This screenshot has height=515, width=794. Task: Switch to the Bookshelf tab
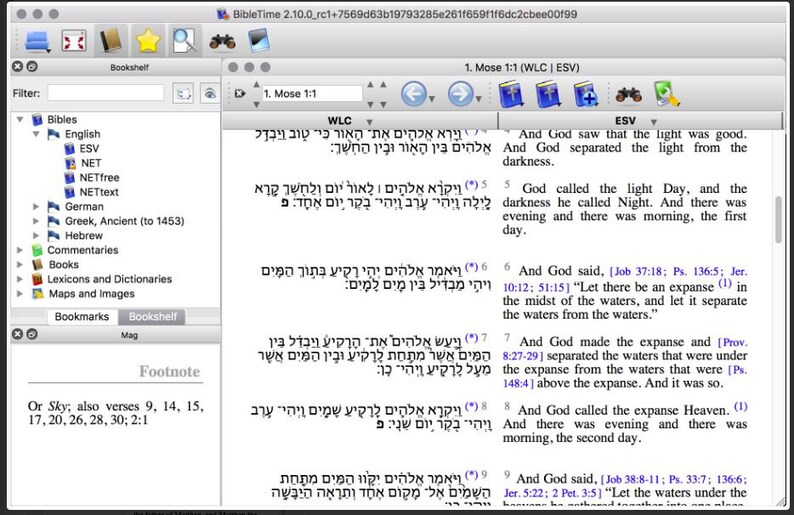152,316
